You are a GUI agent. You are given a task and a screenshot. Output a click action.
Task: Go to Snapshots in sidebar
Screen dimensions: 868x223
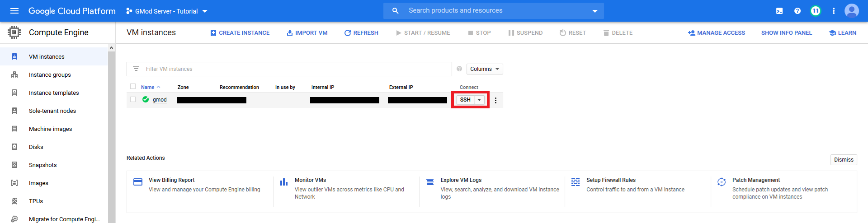tap(43, 165)
